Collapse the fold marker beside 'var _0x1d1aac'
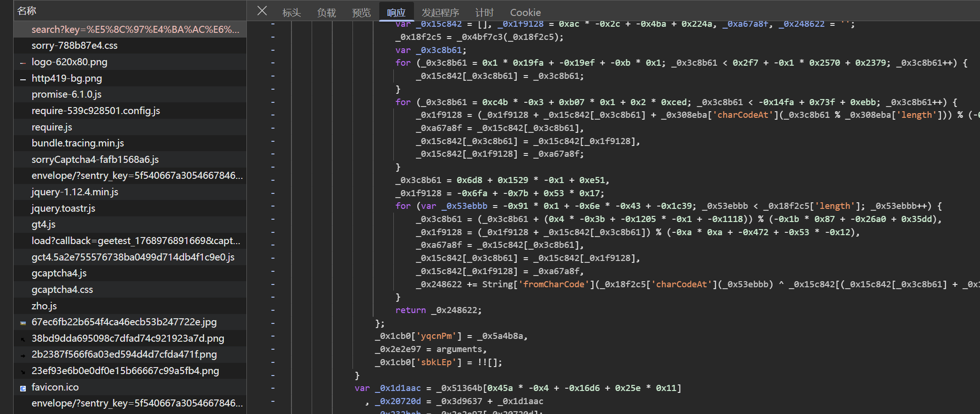The width and height of the screenshot is (980, 414). point(273,388)
